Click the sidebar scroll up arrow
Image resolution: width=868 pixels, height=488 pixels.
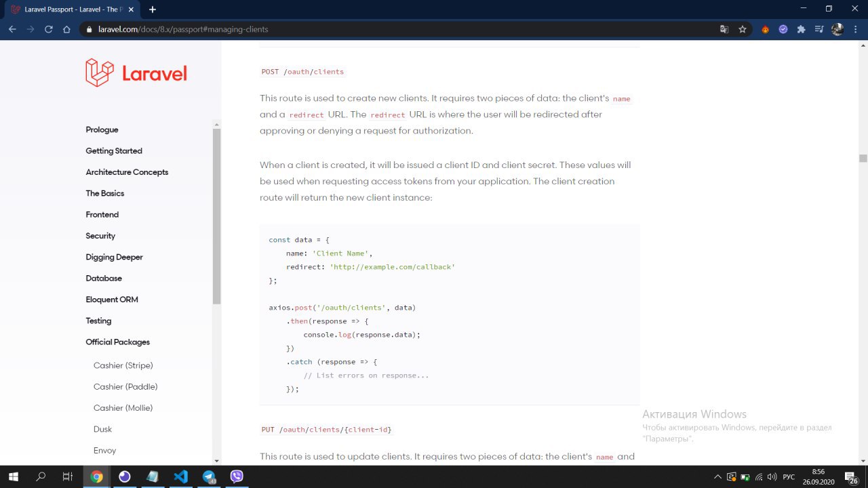pyautogui.click(x=217, y=123)
